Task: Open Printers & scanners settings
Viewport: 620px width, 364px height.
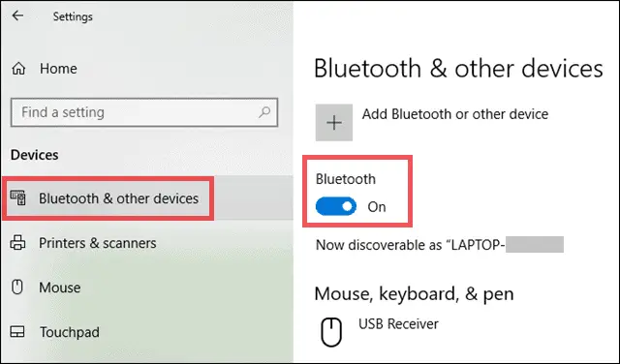Action: (97, 243)
